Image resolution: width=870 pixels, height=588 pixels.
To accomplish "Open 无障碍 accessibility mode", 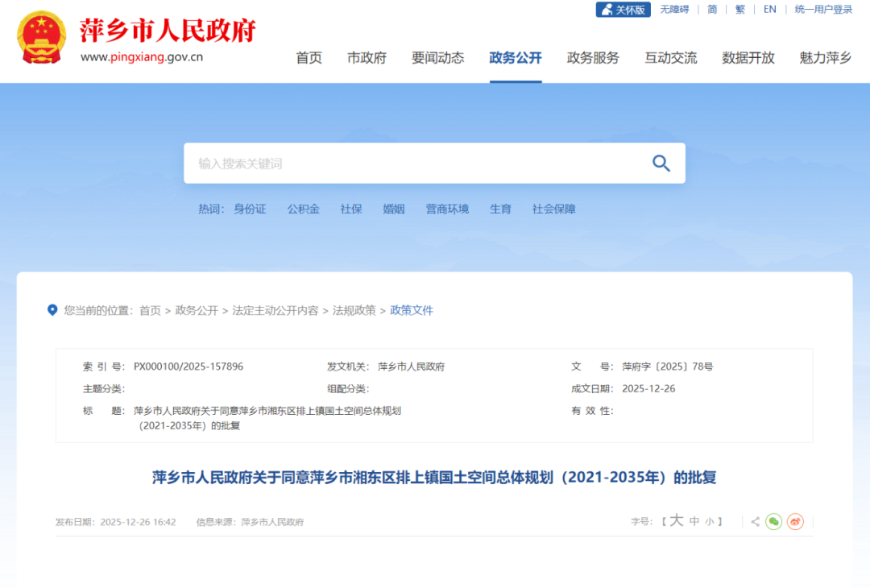I will (x=674, y=10).
